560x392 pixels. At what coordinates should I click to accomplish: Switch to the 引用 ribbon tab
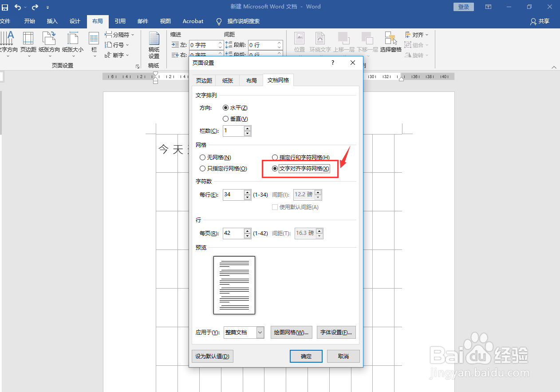point(120,21)
